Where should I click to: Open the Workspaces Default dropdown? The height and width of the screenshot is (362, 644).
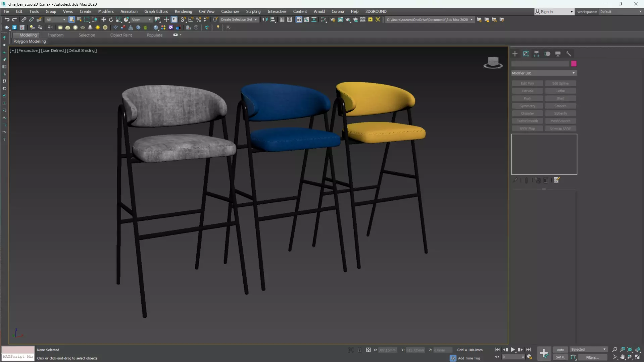(621, 12)
